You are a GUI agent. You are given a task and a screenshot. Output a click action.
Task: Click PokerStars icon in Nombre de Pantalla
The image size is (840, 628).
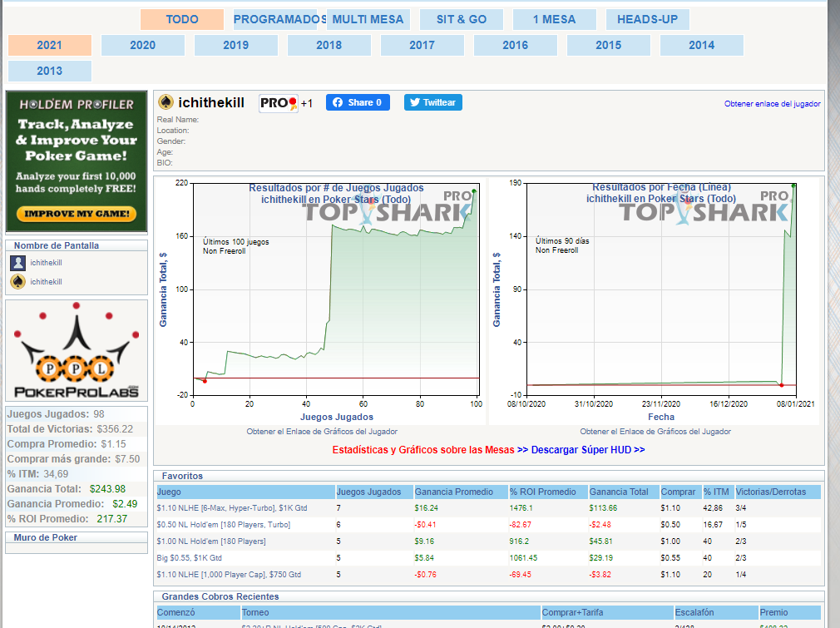coord(18,281)
